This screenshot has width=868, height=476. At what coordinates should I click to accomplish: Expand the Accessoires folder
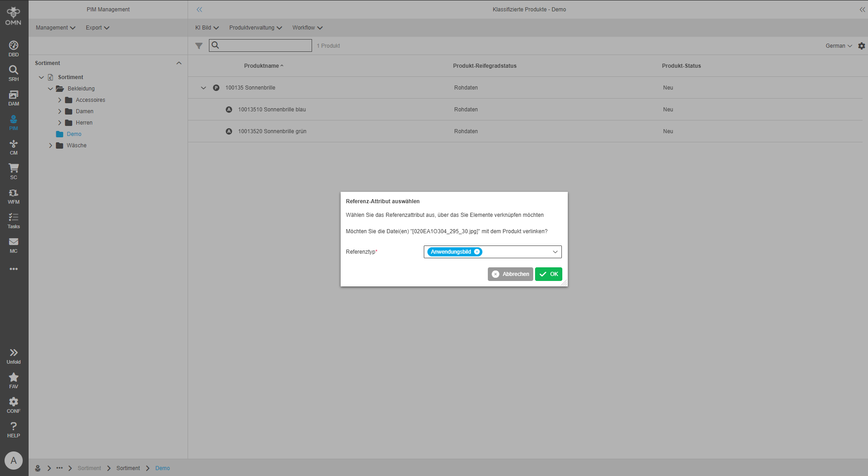(60, 100)
